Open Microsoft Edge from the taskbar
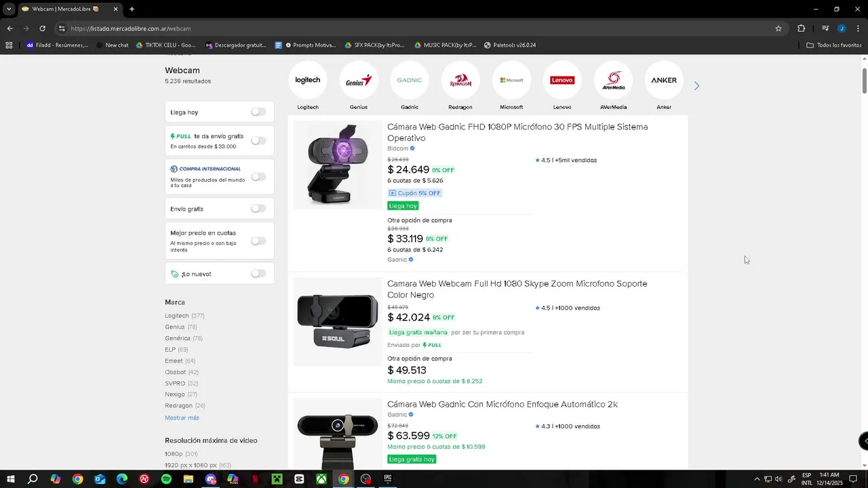The height and width of the screenshot is (488, 868). point(122,479)
